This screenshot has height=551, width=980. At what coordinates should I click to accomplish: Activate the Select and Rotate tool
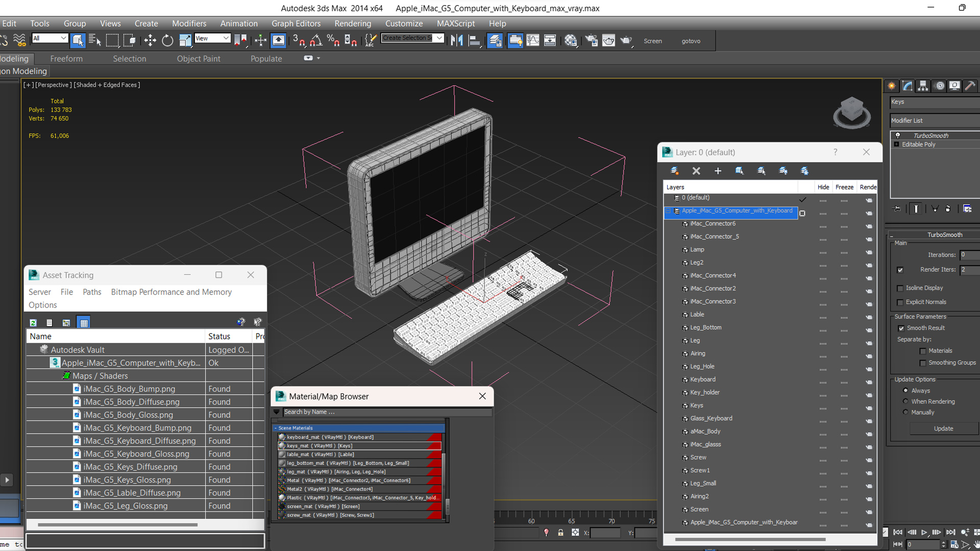[167, 40]
